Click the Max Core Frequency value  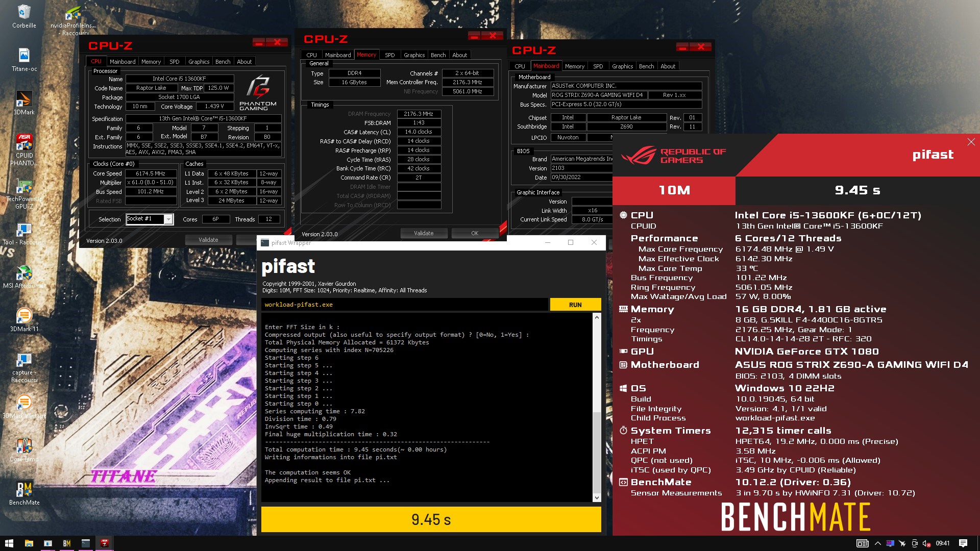click(785, 249)
